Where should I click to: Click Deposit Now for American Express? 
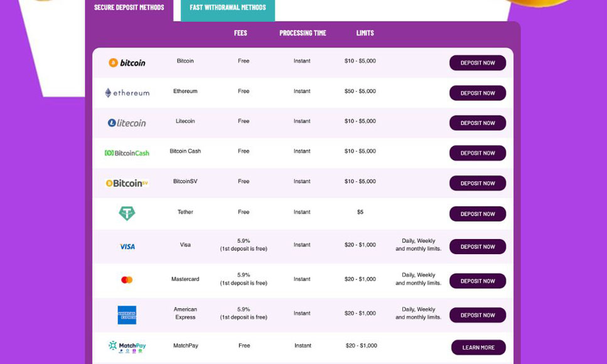[477, 314]
